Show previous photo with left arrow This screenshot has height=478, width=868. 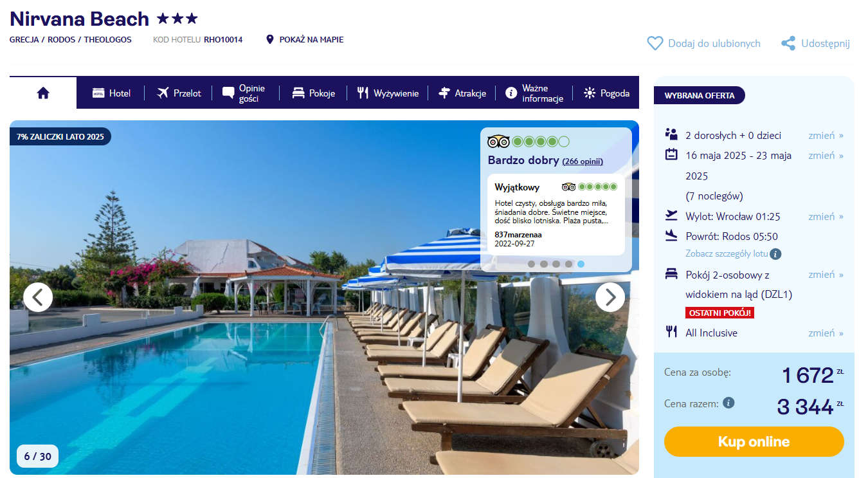[38, 297]
